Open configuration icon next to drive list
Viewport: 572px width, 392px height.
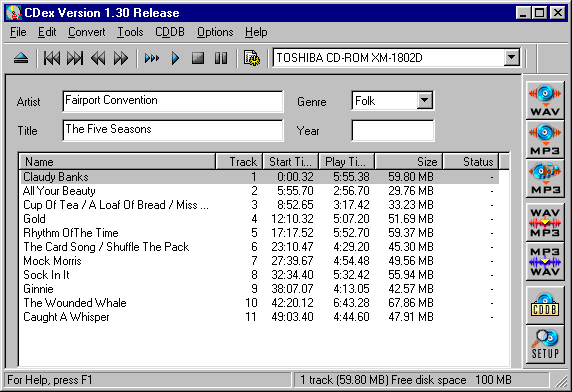[252, 58]
